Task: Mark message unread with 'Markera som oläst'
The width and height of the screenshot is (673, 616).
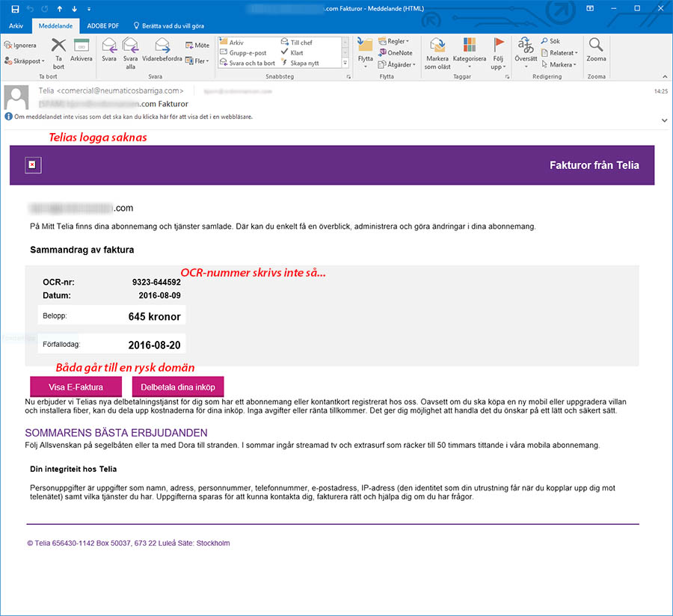Action: click(x=437, y=54)
